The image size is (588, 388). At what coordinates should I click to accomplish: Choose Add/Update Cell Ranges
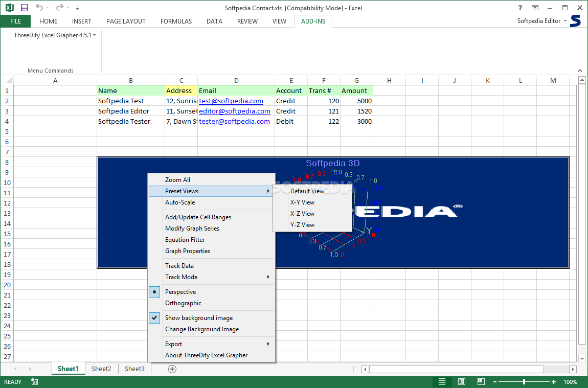pos(212,217)
